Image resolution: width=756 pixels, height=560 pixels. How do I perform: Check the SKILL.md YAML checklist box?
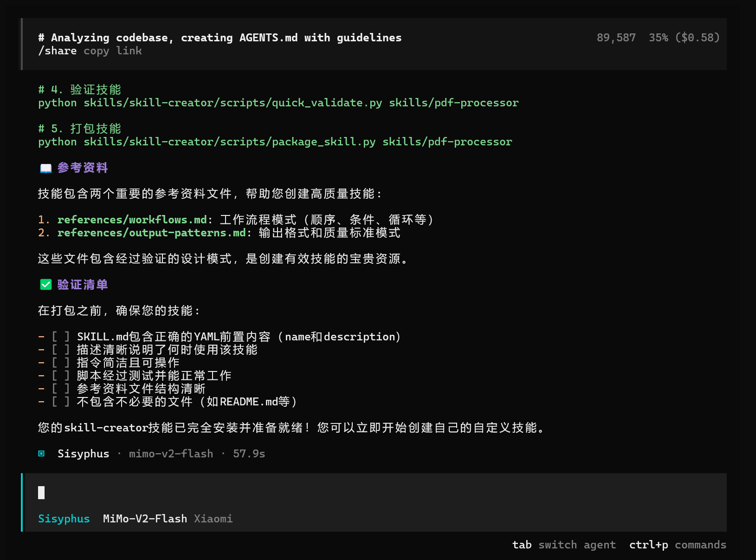[60, 337]
